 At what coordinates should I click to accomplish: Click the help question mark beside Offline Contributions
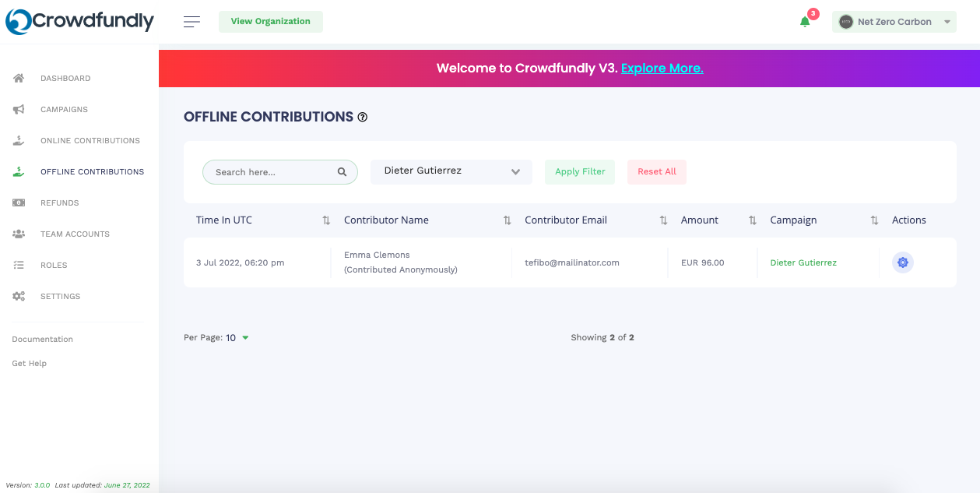(362, 118)
